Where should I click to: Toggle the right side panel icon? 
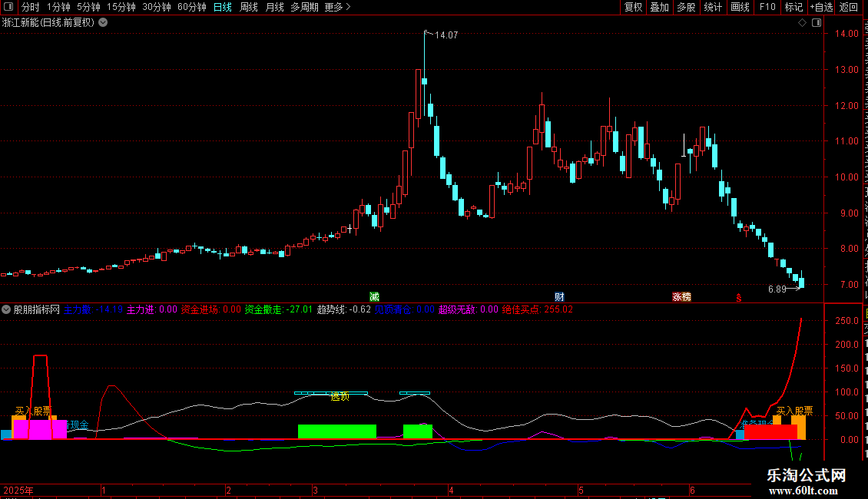[817, 23]
